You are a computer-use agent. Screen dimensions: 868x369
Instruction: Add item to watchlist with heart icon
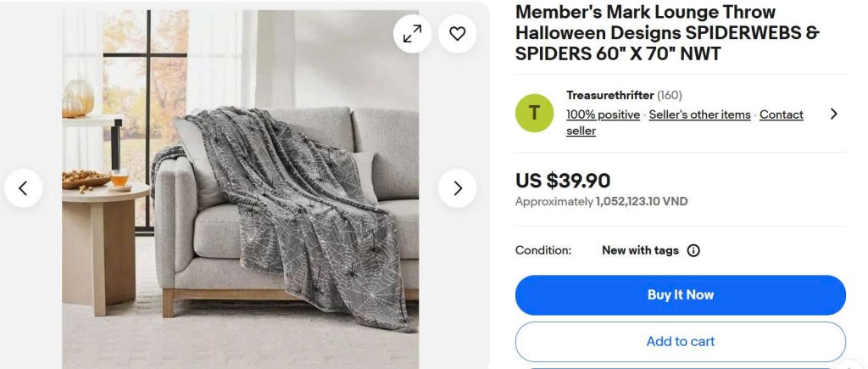(458, 34)
